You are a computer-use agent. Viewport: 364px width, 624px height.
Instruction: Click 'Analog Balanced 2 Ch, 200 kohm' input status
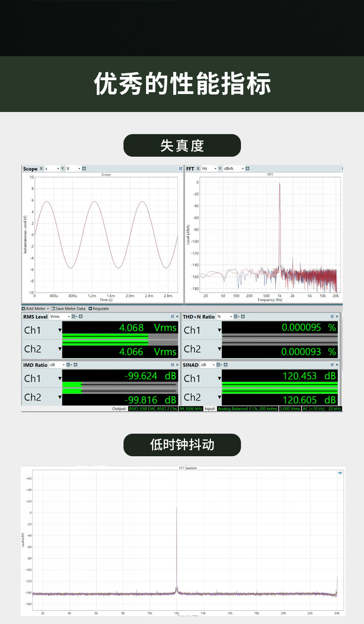point(247,409)
